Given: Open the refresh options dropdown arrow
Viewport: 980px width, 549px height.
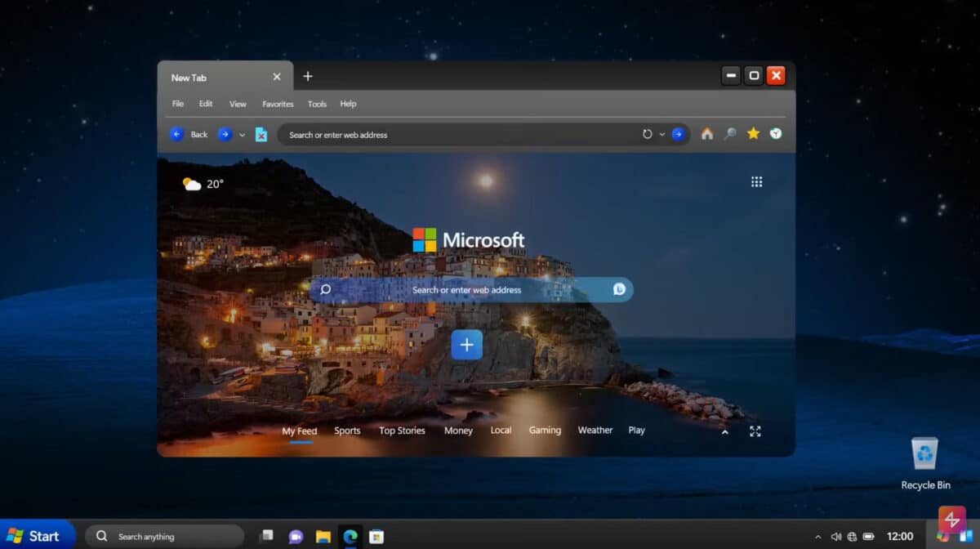Looking at the screenshot, I should point(661,134).
